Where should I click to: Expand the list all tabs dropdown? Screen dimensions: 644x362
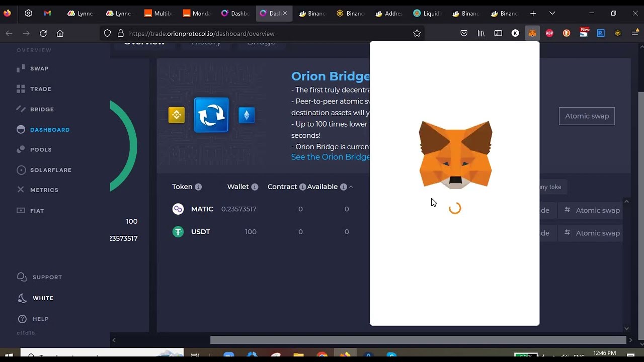point(552,13)
